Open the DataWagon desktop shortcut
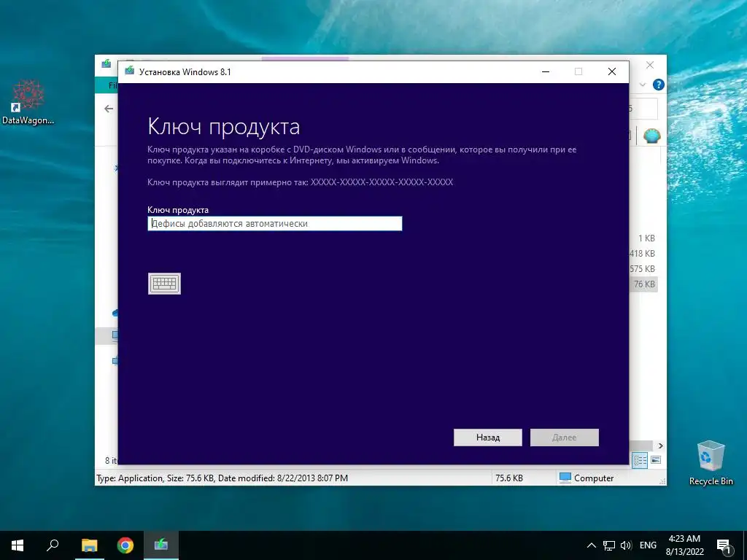Viewport: 747px width, 560px height. pyautogui.click(x=28, y=102)
